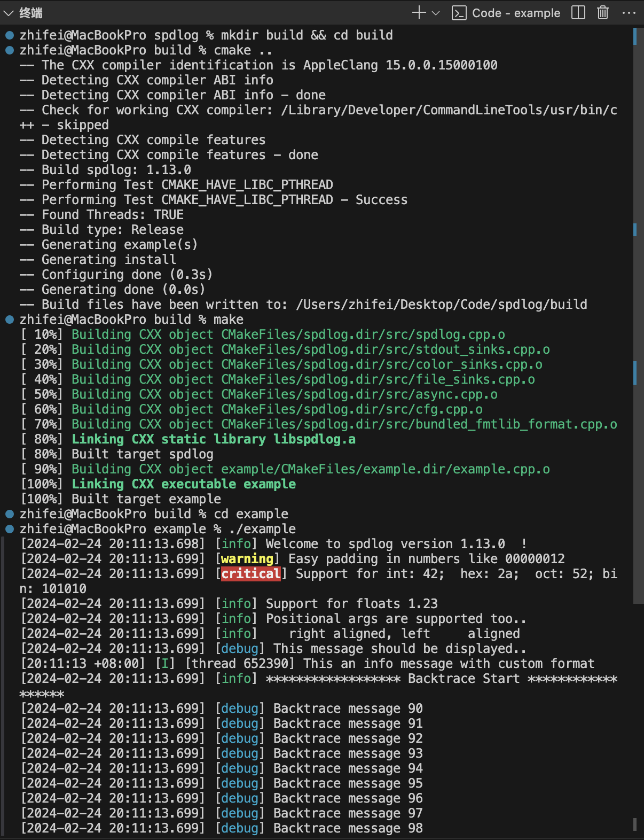
Task: Click the highlighted critical log level text
Action: click(251, 573)
